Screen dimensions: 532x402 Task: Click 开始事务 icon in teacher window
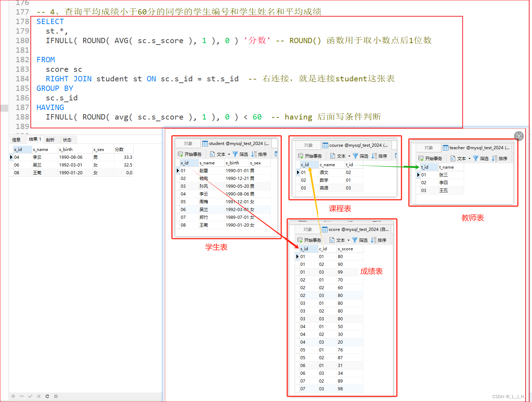click(421, 158)
